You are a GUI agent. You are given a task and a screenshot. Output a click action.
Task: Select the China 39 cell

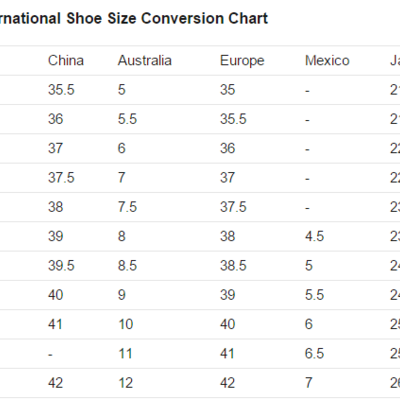click(55, 236)
